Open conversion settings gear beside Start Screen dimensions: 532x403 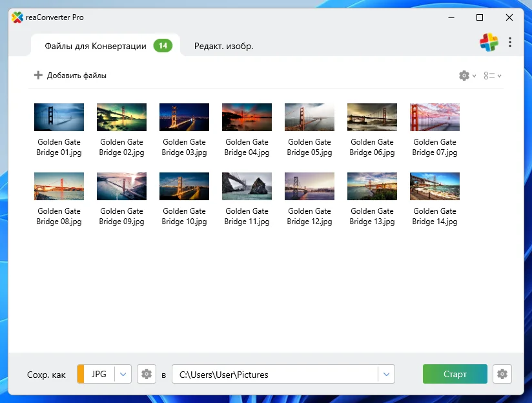pyautogui.click(x=502, y=374)
